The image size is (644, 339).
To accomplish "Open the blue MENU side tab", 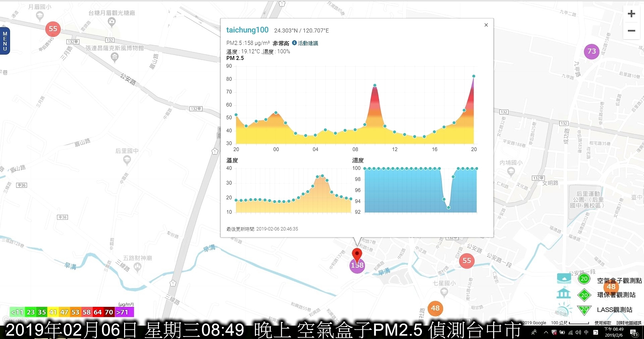I will (x=5, y=41).
